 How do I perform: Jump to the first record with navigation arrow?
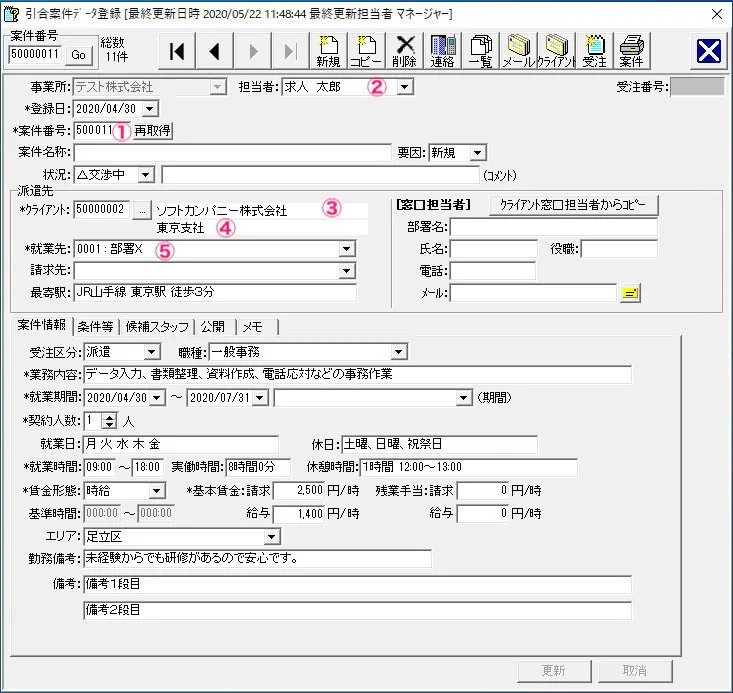click(x=177, y=51)
